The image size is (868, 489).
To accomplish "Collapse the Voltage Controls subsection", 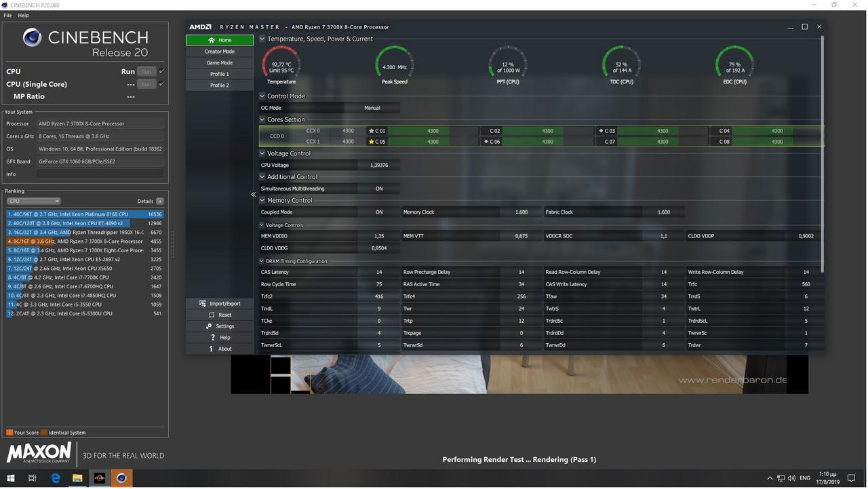I will (x=262, y=225).
